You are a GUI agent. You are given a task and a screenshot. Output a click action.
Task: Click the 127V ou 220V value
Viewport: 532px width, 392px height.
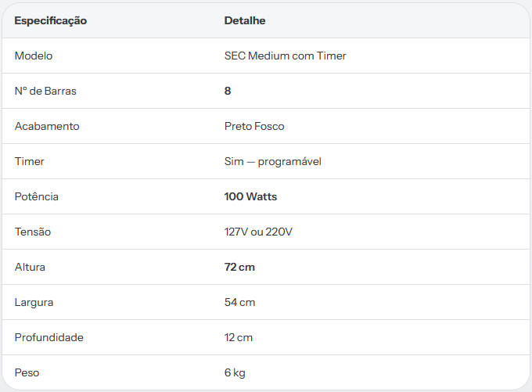point(258,232)
